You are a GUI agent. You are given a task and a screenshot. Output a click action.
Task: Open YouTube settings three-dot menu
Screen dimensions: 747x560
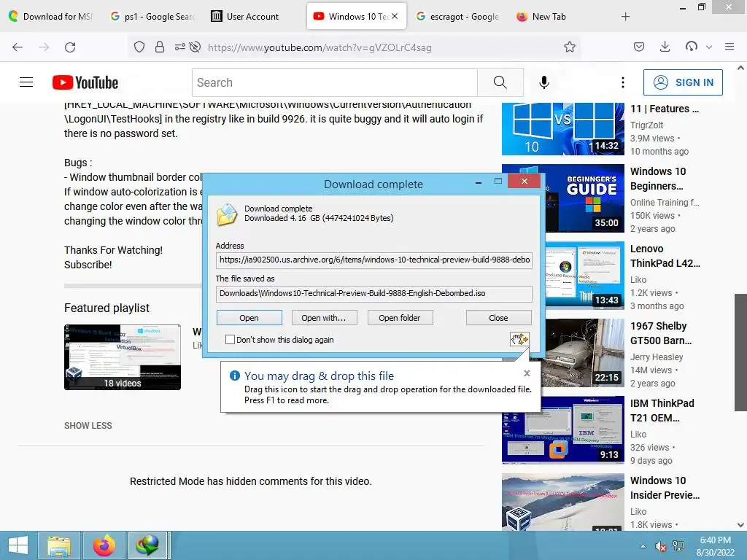tap(623, 82)
